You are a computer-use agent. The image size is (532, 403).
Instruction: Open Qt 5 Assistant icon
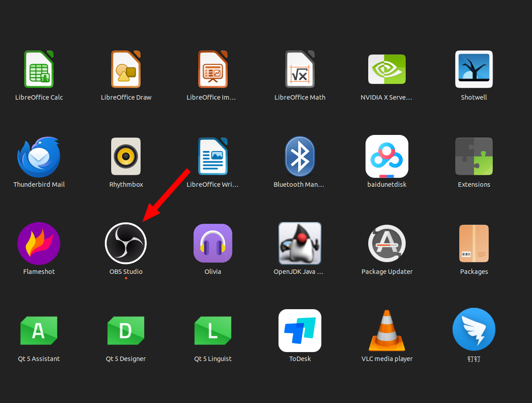point(39,330)
